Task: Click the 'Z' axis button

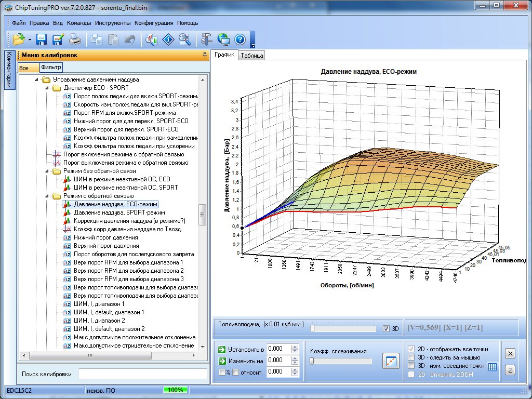Action: [x=510, y=370]
